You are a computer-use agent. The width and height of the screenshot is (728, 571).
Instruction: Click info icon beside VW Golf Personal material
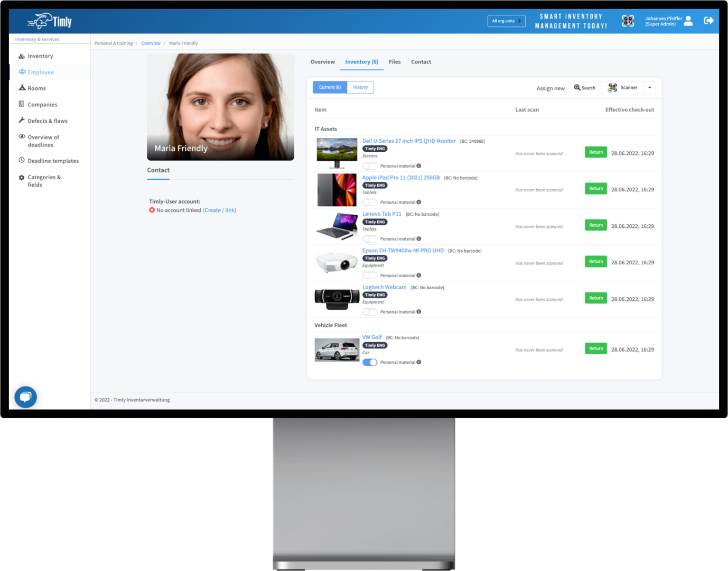click(x=419, y=362)
